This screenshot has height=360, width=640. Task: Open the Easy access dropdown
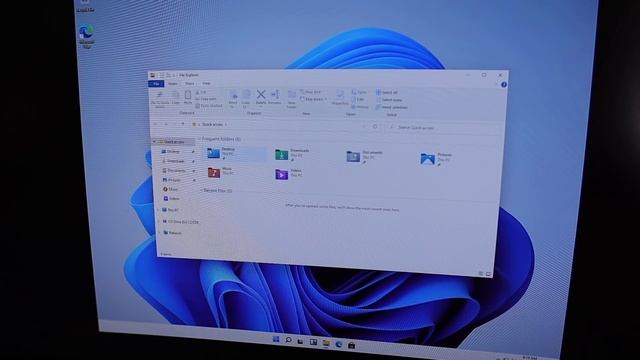[x=313, y=99]
